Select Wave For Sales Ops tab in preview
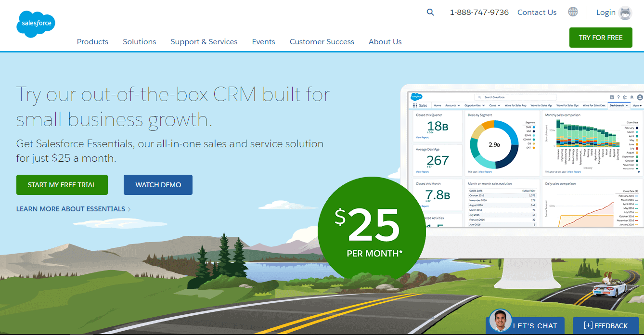The width and height of the screenshot is (644, 335). point(567,105)
